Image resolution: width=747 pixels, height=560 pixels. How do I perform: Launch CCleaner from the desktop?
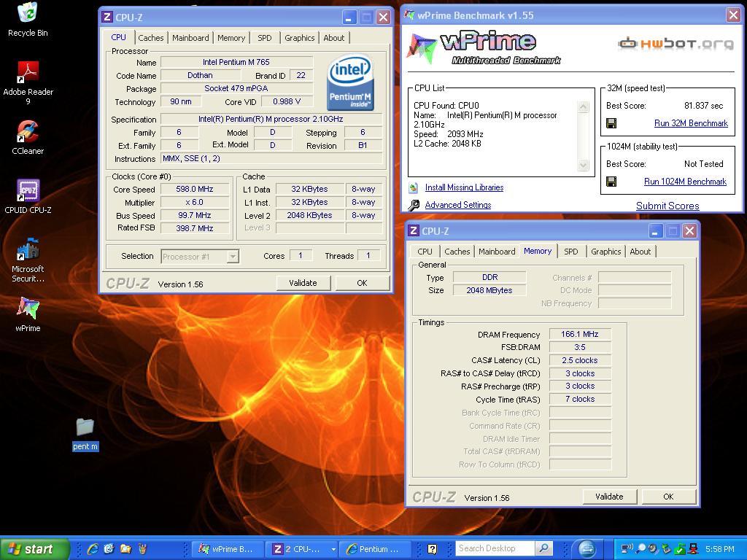pyautogui.click(x=28, y=138)
